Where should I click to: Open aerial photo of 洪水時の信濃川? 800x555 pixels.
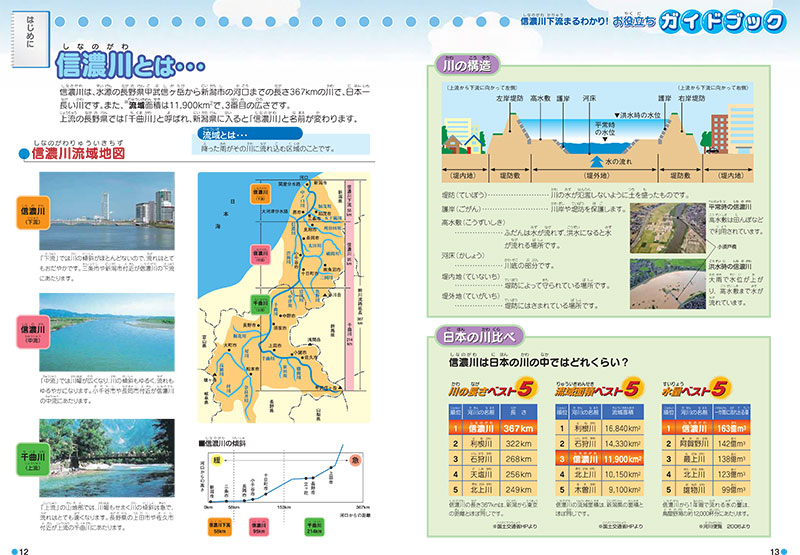(668, 284)
